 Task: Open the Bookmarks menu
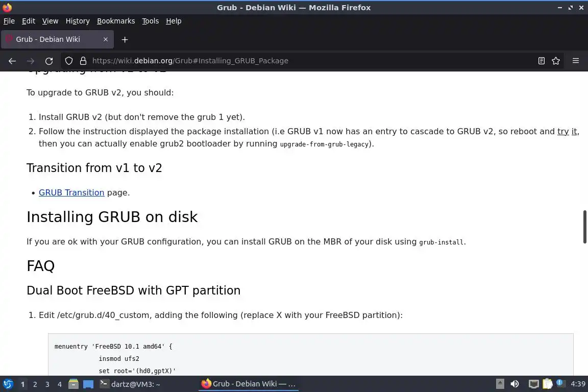pyautogui.click(x=116, y=21)
